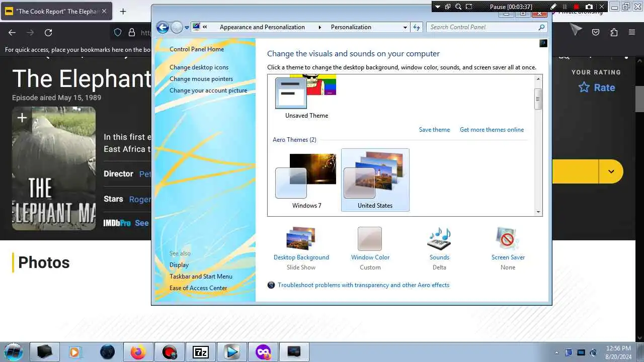Select the Unsaved Theme thumbnail
Image resolution: width=644 pixels, height=362 pixels.
point(306,98)
